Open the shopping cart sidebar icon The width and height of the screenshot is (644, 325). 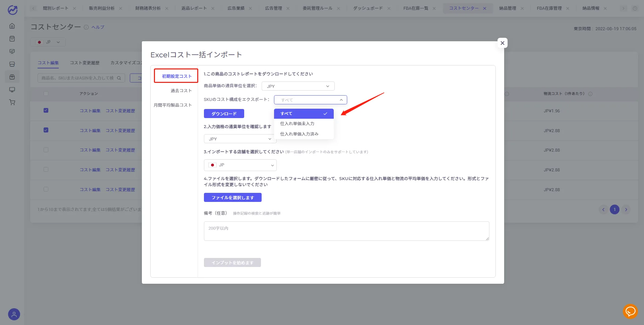[12, 102]
